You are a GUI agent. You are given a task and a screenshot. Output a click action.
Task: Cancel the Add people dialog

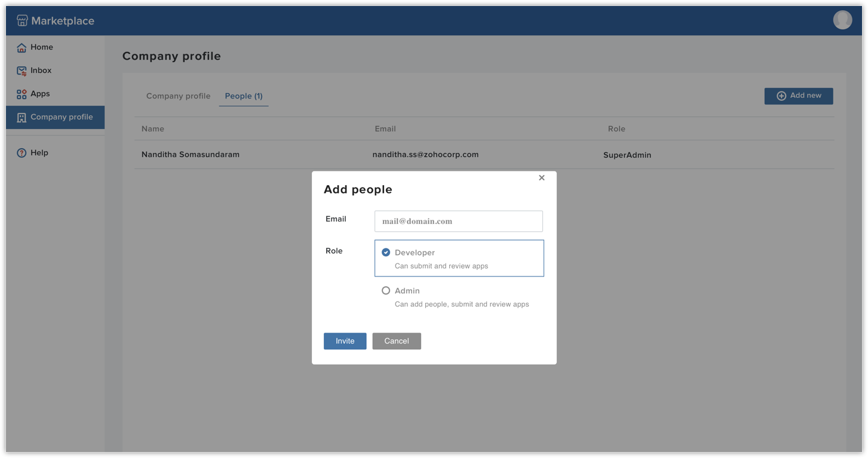396,341
